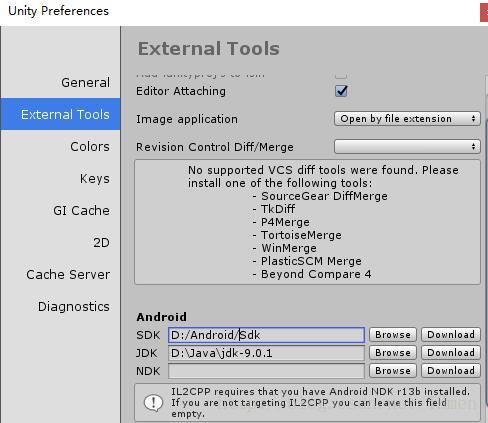Go to the Keys preferences section

point(95,178)
